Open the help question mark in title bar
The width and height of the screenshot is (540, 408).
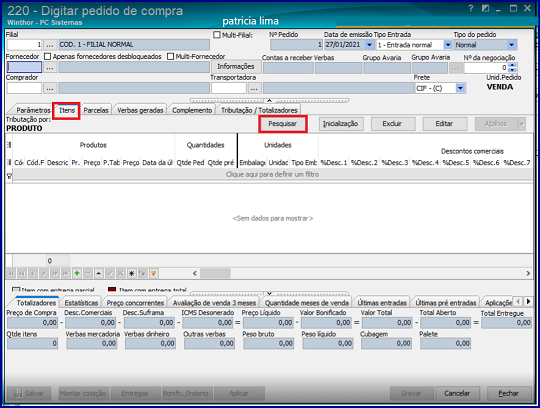click(471, 9)
